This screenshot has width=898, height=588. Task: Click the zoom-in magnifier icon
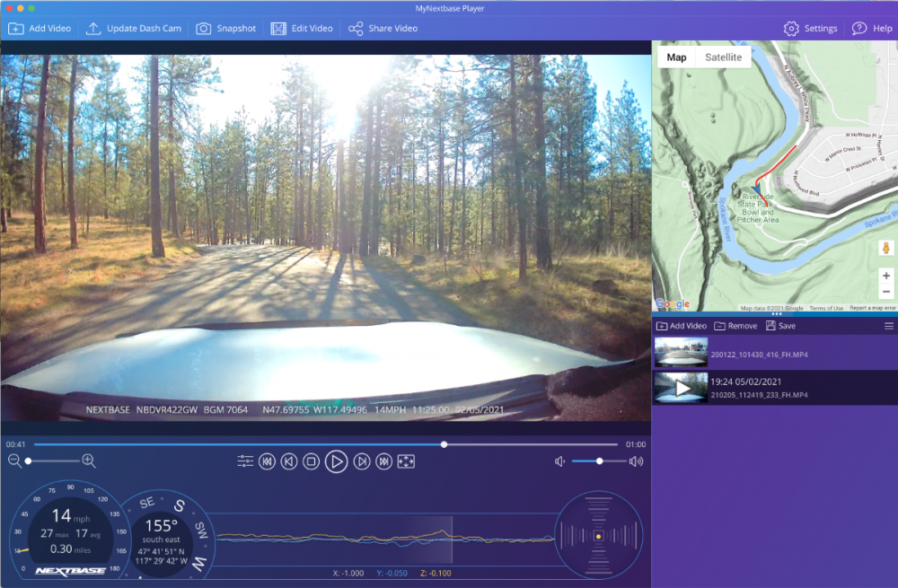[x=88, y=461]
